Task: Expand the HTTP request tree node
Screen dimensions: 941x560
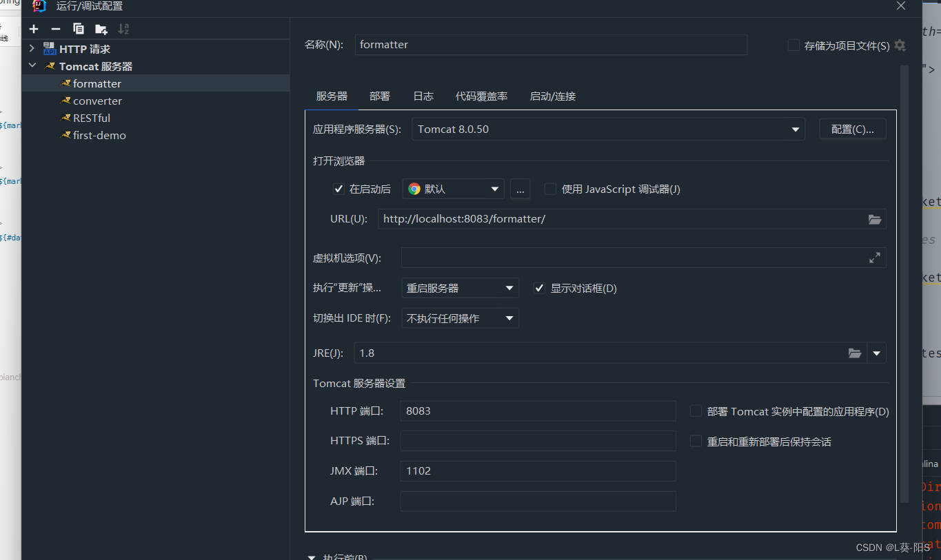Action: pos(32,49)
